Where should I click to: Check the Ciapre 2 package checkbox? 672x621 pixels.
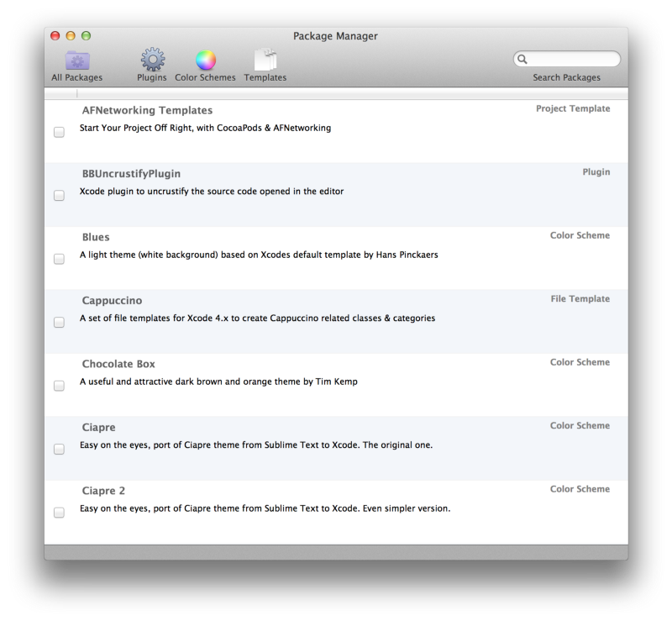59,512
